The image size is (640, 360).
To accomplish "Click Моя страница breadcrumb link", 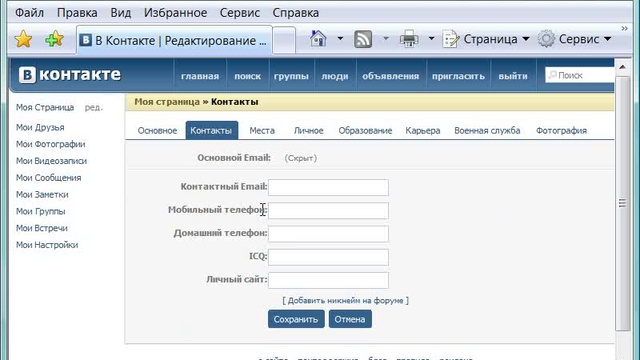I will pos(167,102).
